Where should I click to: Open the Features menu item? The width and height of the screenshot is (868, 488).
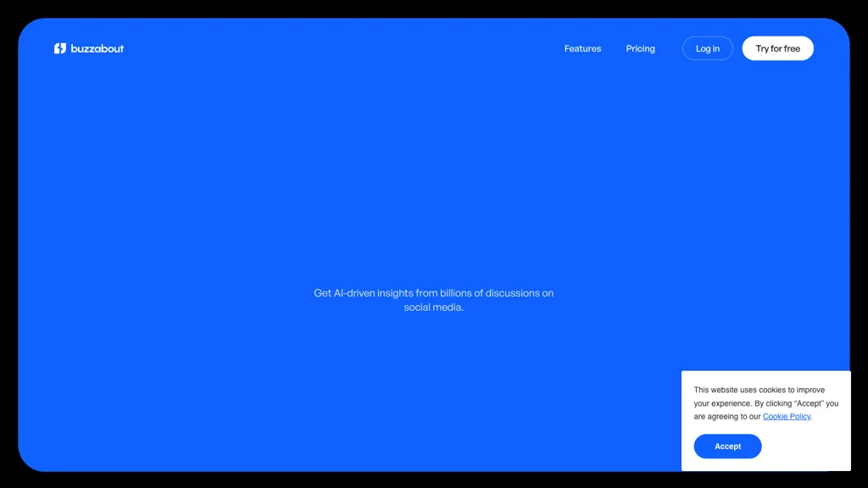[x=582, y=48]
